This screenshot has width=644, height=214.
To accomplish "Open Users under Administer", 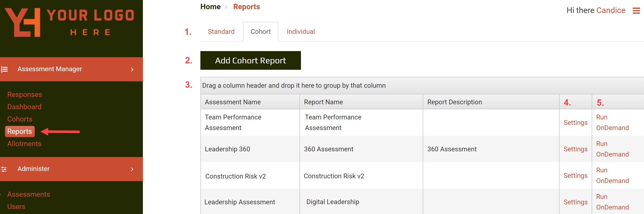I will point(16,206).
